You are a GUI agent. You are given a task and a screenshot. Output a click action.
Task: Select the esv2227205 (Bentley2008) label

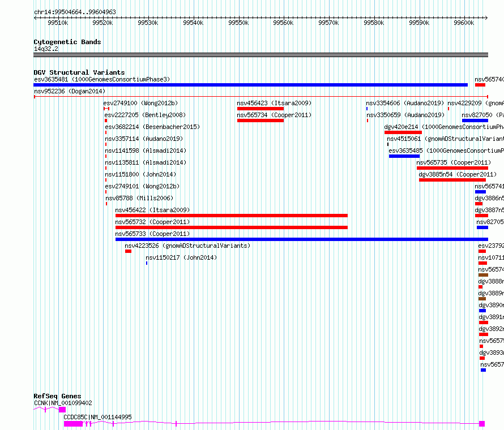(145, 115)
